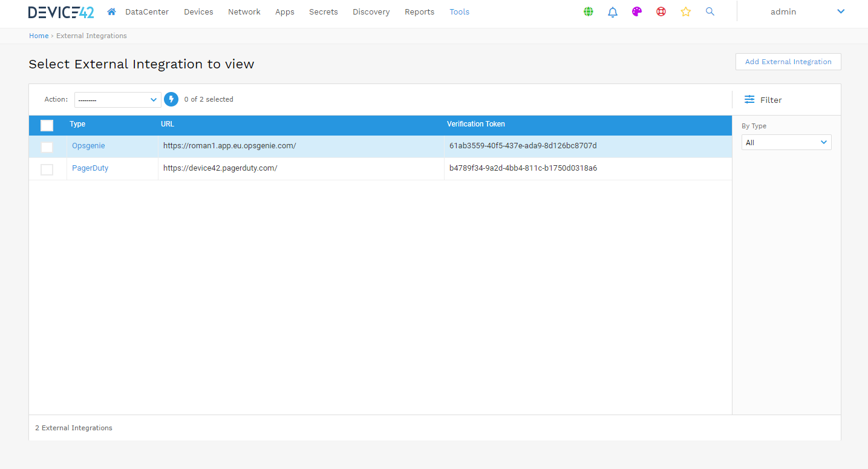Open the Action dropdown

point(117,100)
